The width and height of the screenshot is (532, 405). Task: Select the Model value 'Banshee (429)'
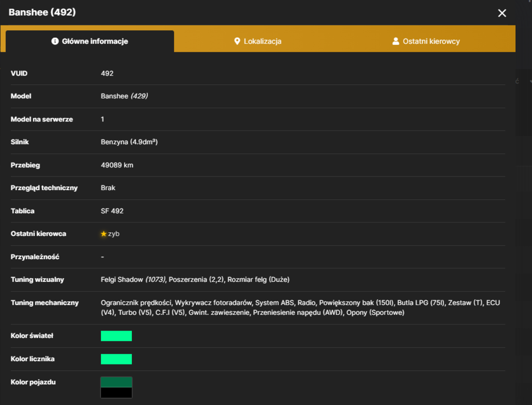(x=124, y=96)
